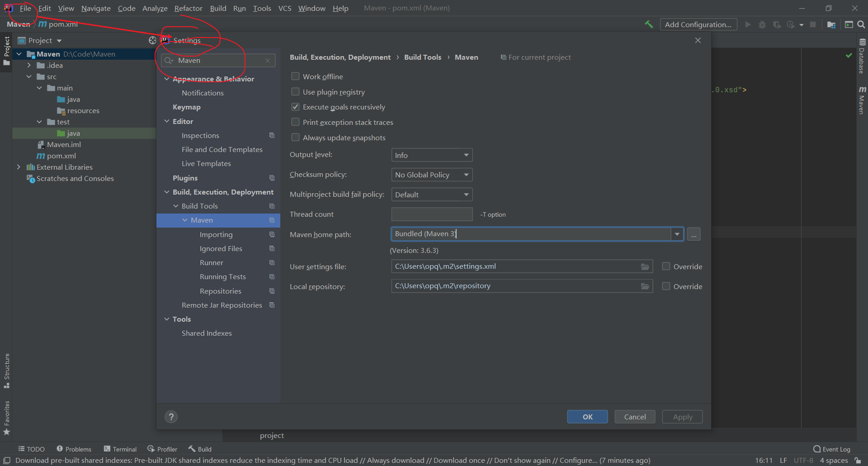
Task: Open the Profiler tool window
Action: [162, 449]
